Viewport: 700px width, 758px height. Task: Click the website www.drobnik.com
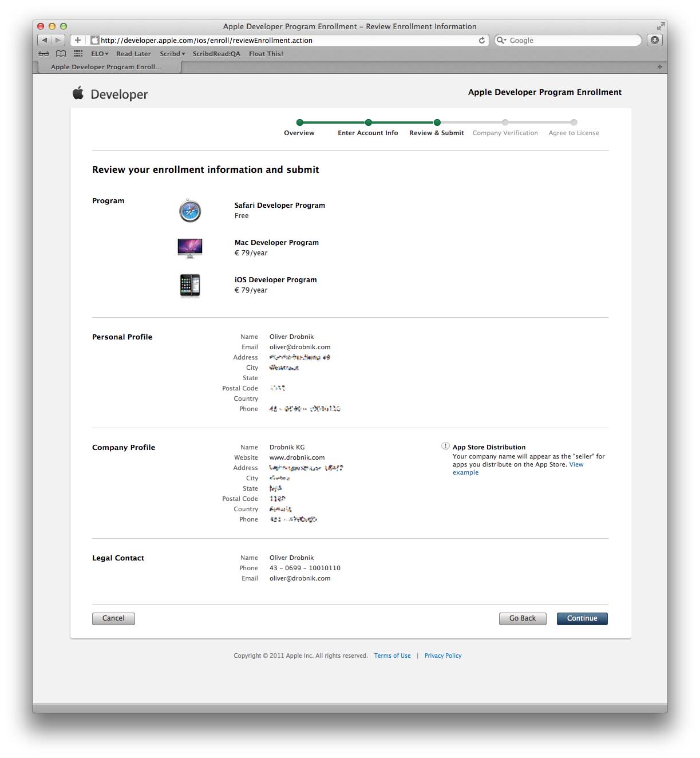coord(297,457)
